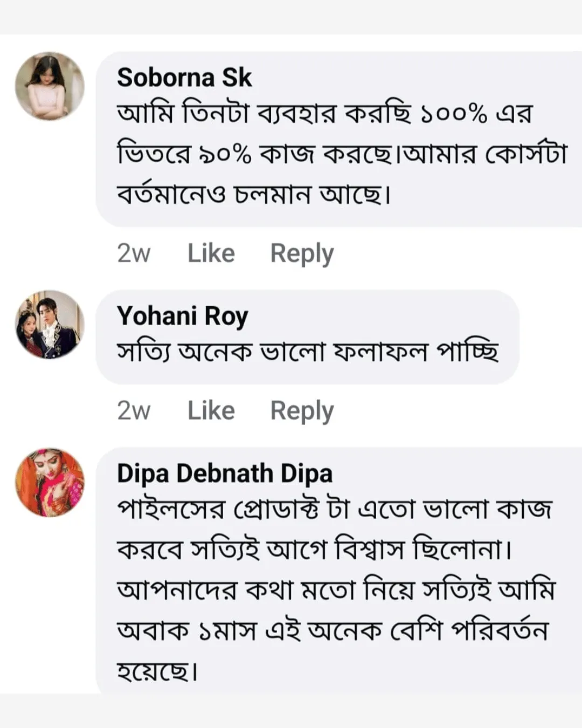This screenshot has height=728, width=582.
Task: Click the line starting 'ভিতরে ৯০% কাজ'
Action: [x=342, y=154]
